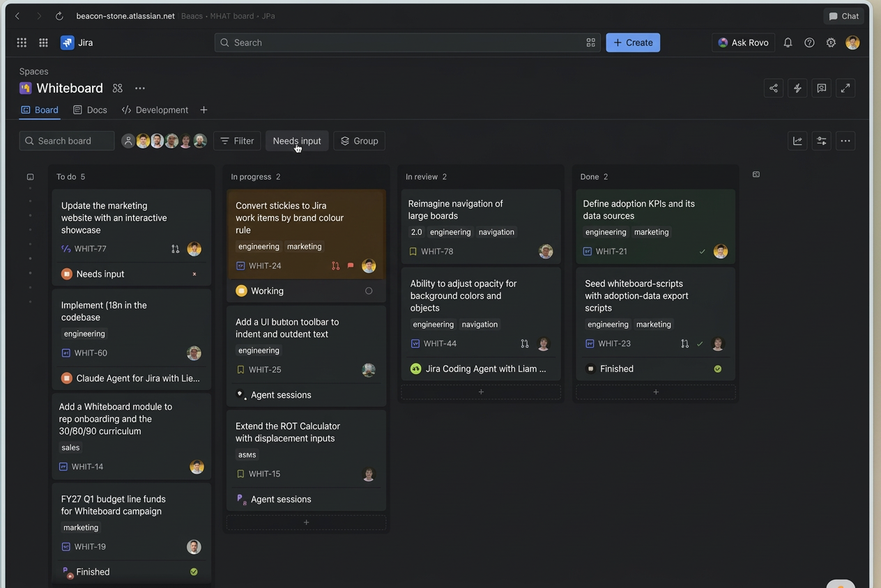This screenshot has height=588, width=881.
Task: Enter full screen with the expand icon
Action: 845,88
